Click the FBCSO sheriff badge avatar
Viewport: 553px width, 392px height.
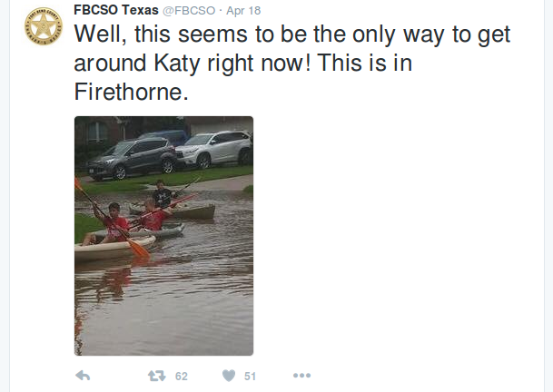pos(41,27)
